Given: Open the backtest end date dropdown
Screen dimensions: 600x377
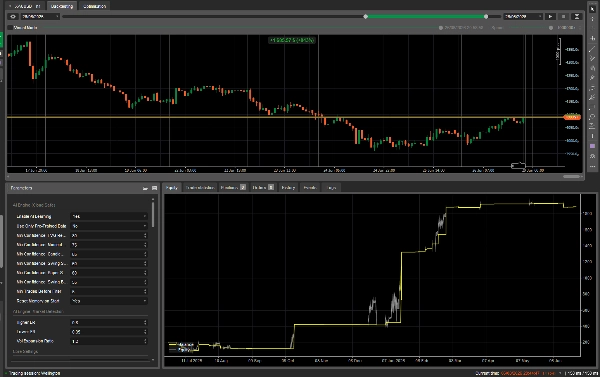Looking at the screenshot, I should [x=523, y=16].
